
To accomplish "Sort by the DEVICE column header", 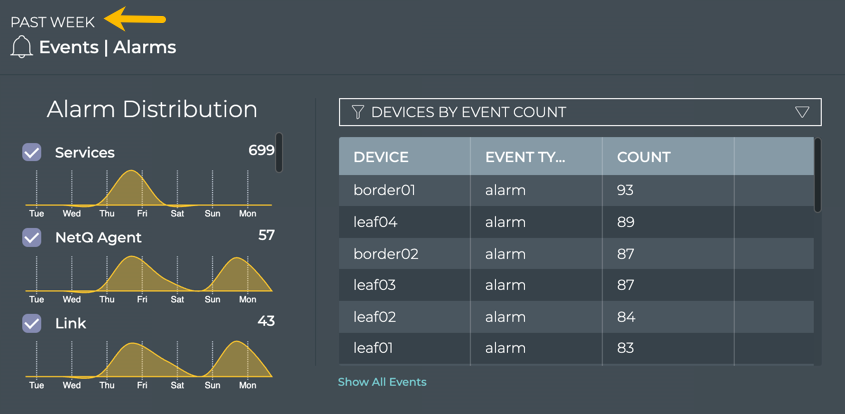I will pyautogui.click(x=381, y=157).
